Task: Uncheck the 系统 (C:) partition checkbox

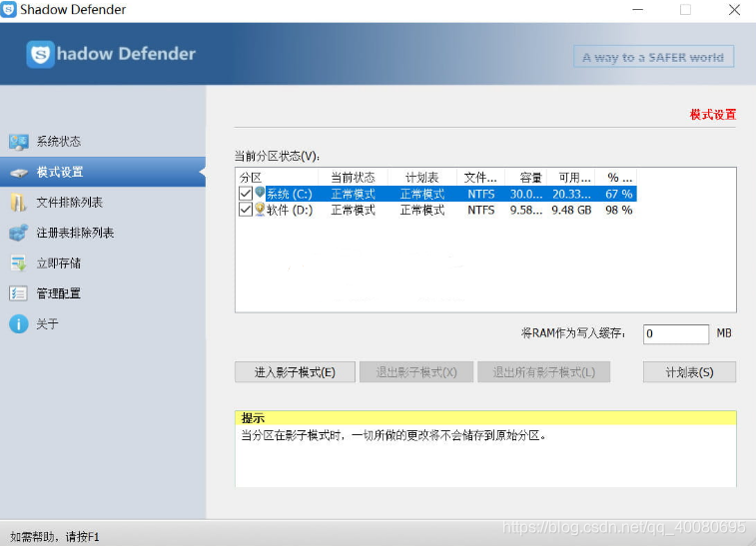Action: coord(246,194)
